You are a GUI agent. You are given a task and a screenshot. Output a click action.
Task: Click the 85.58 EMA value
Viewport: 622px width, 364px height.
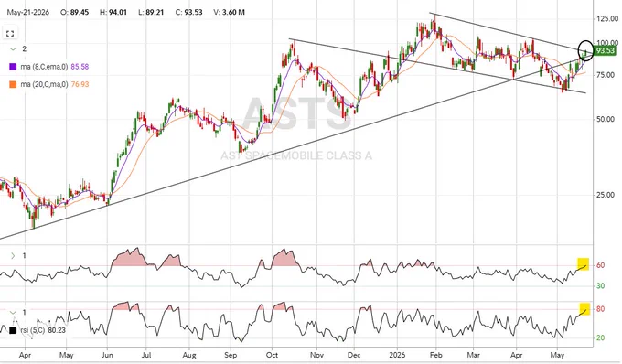pos(80,67)
